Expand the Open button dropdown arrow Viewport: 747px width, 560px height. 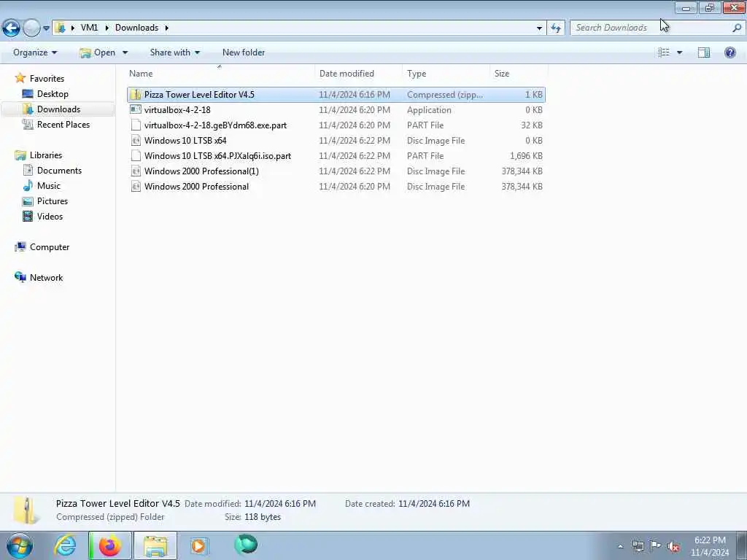[125, 52]
